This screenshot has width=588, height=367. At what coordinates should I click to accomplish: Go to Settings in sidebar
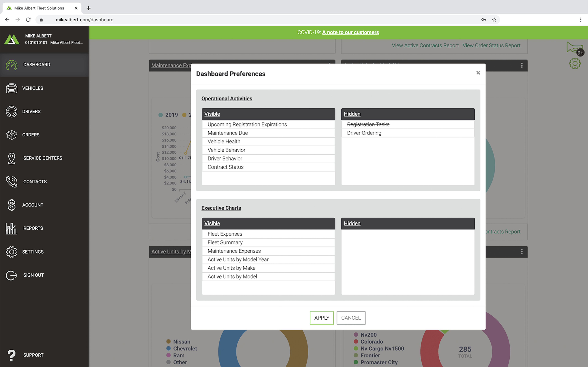33,252
